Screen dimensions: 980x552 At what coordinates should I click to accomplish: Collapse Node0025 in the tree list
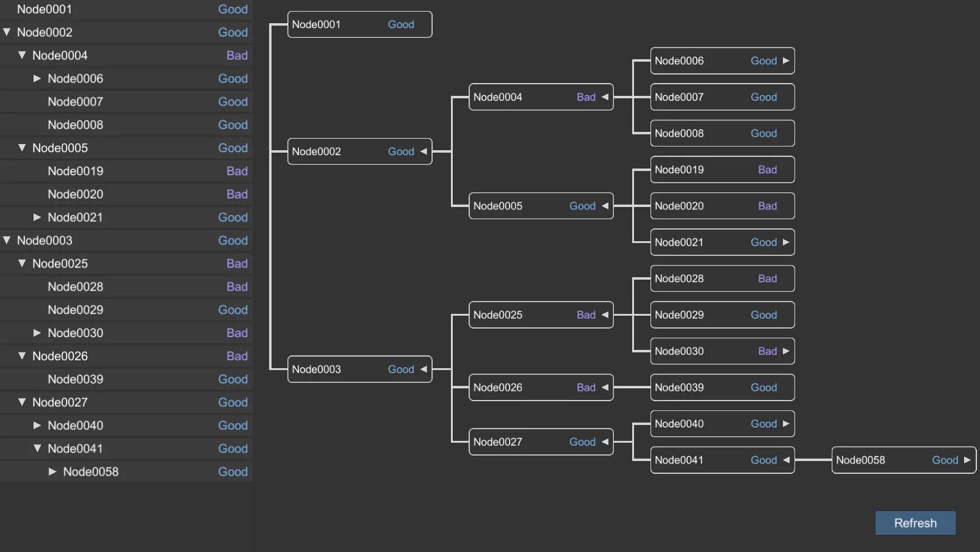[x=22, y=263]
